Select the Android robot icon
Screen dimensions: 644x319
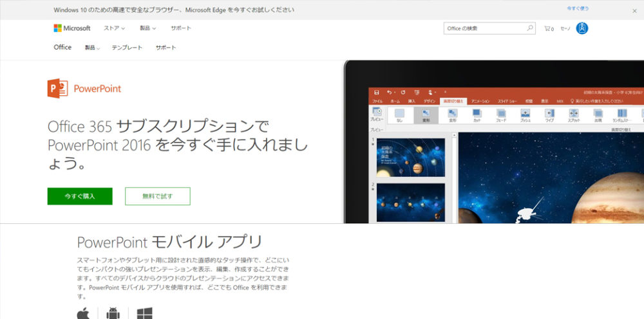coord(113,313)
